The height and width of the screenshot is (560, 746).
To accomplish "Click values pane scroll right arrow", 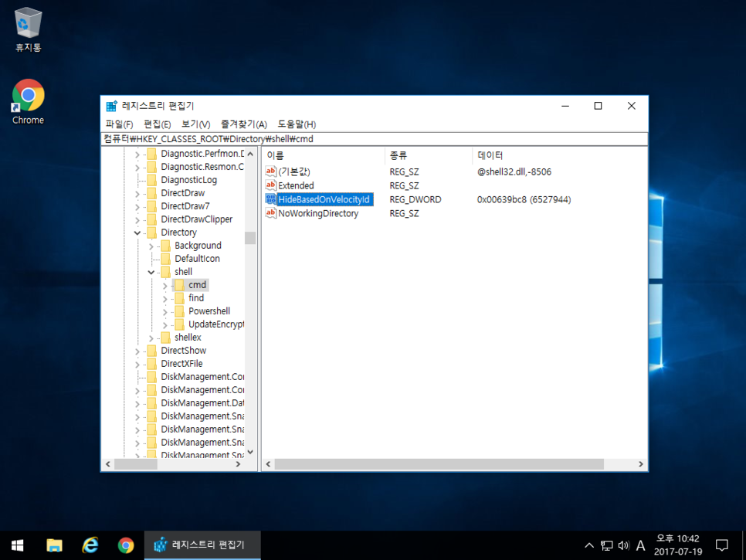I will click(x=641, y=464).
